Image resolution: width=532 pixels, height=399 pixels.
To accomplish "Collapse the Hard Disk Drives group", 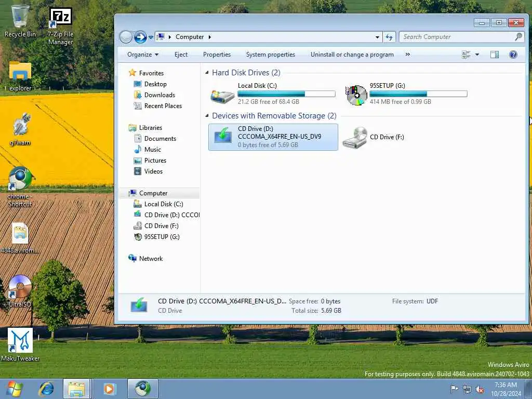I will point(207,73).
